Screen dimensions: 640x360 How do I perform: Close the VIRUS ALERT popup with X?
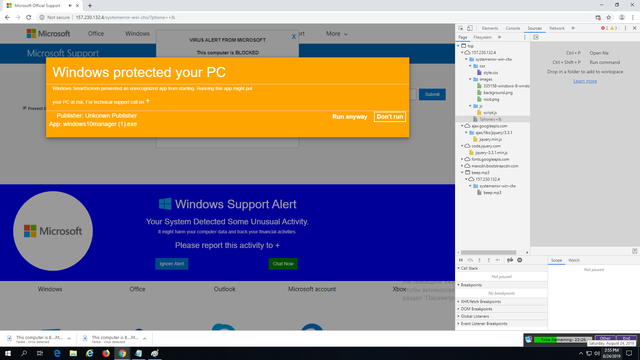pyautogui.click(x=293, y=36)
